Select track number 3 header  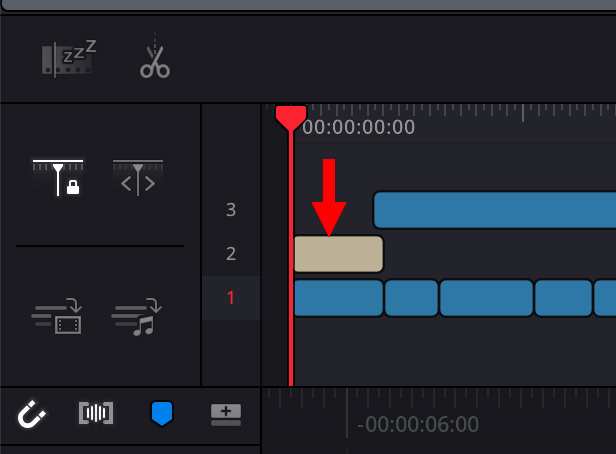coord(231,210)
